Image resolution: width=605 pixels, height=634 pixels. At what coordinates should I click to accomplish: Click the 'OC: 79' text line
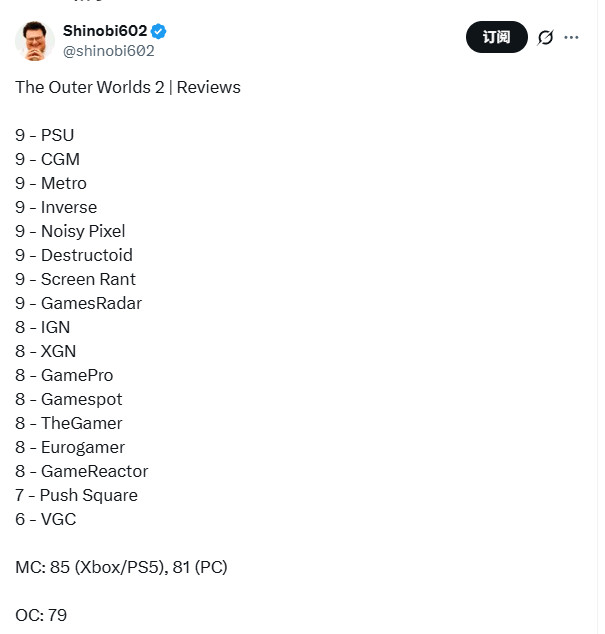point(41,615)
